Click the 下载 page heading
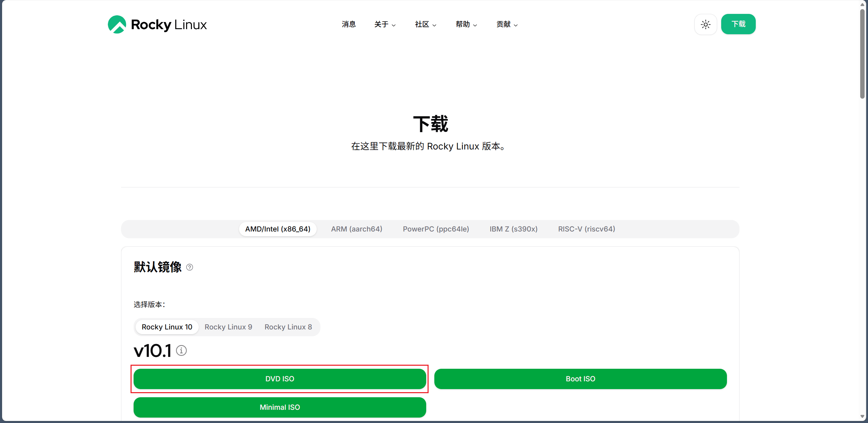868x423 pixels. pyautogui.click(x=431, y=124)
